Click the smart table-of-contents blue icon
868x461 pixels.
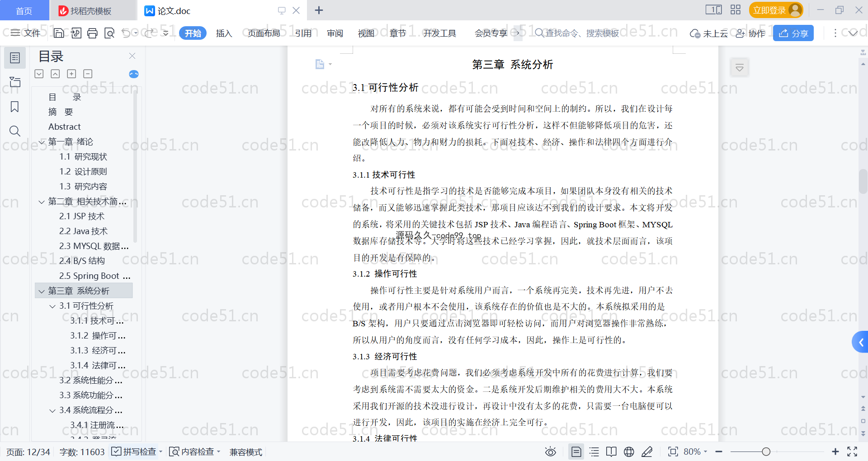tap(133, 74)
